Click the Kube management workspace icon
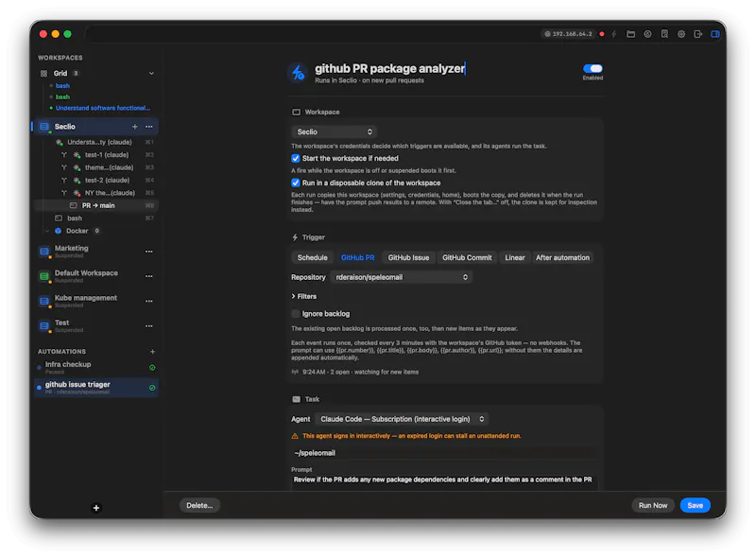 pos(44,301)
